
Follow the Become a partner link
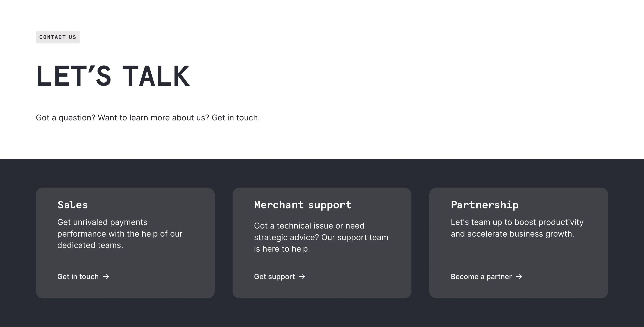click(x=481, y=276)
